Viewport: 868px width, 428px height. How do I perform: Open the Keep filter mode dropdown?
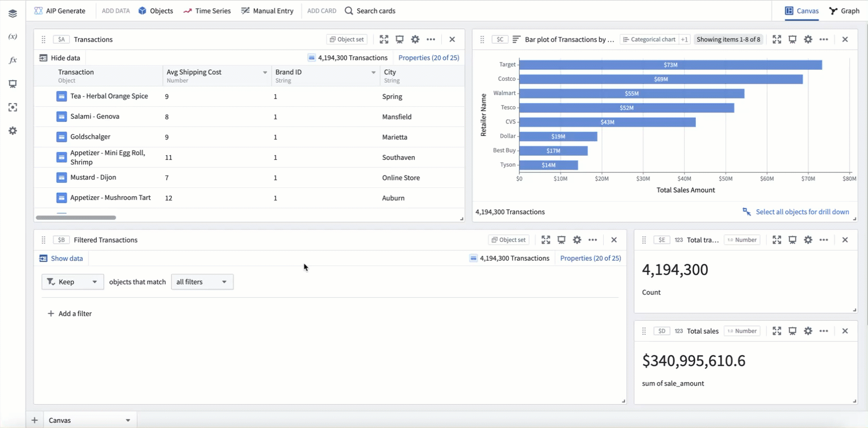click(72, 282)
